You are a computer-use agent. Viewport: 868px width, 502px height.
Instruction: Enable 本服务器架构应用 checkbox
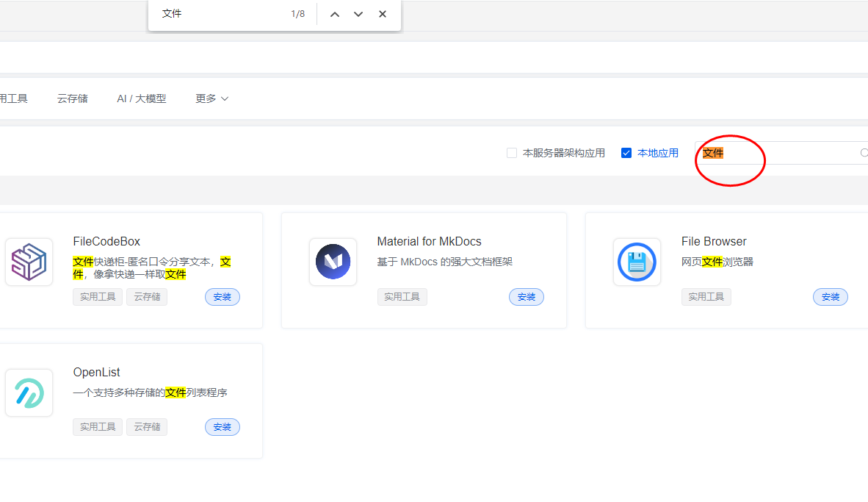click(512, 153)
